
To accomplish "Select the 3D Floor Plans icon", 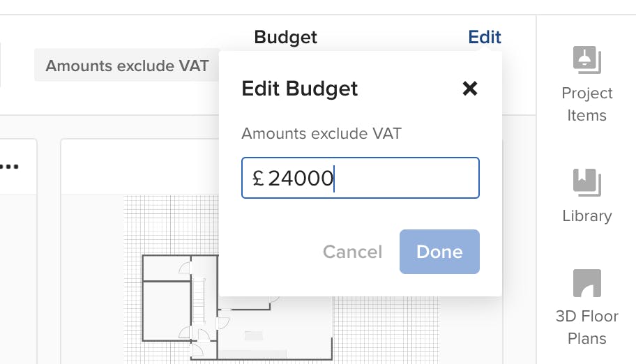I will click(x=586, y=283).
